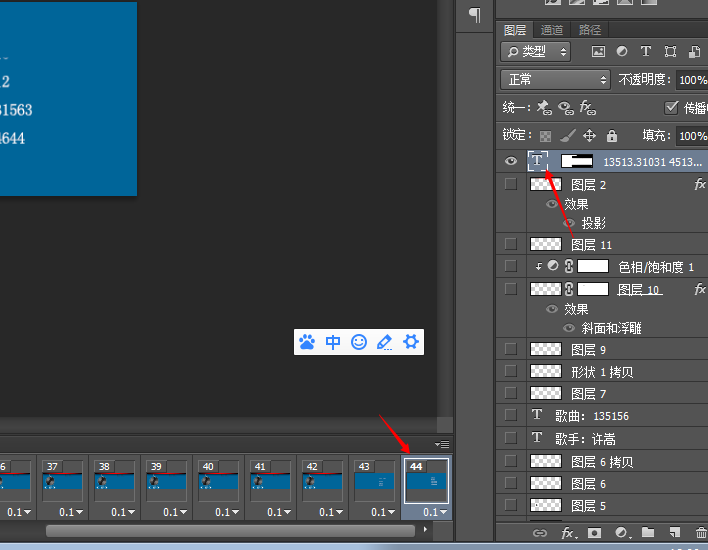Filter layers by shape type

[670, 51]
